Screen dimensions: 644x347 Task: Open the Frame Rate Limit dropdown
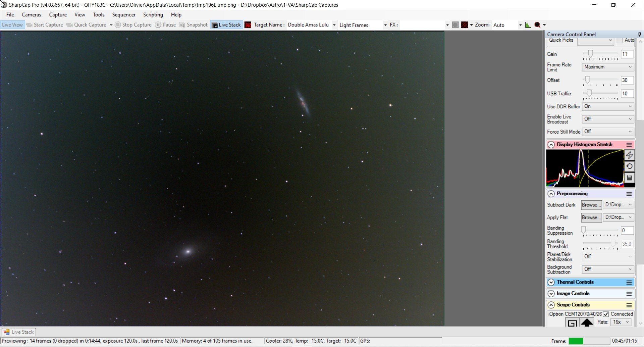[x=608, y=67]
